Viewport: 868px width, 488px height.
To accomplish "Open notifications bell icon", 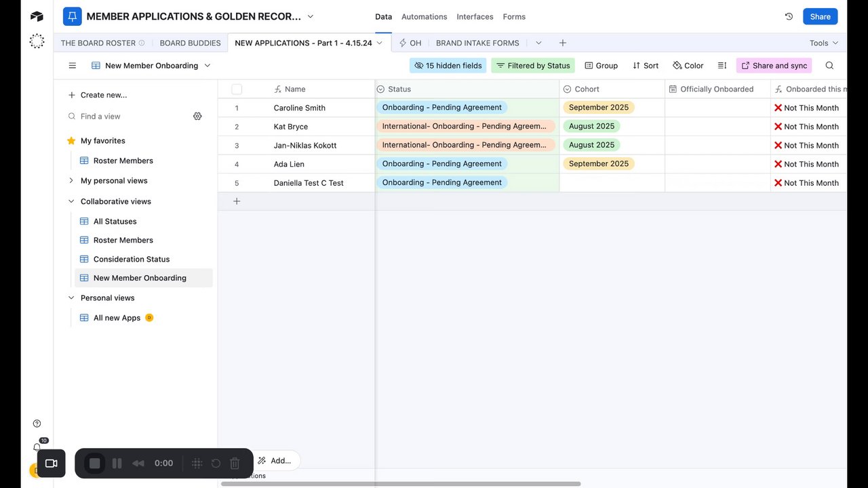I will [x=37, y=447].
